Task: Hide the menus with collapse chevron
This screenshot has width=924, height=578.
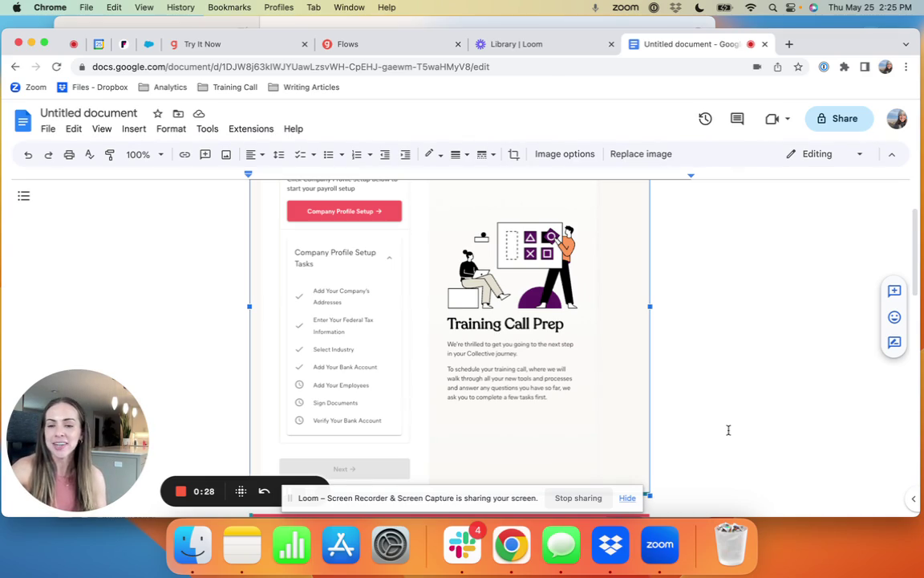Action: coord(891,155)
